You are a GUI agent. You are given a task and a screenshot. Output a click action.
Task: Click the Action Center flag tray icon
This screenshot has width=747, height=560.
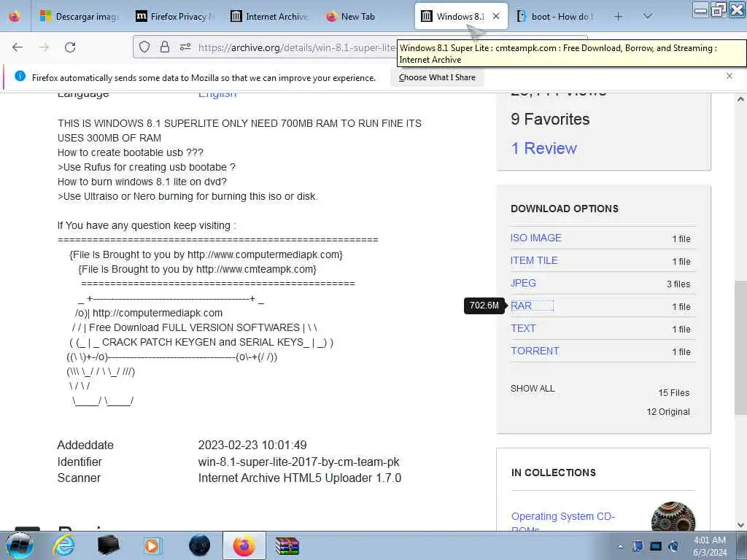point(638,546)
